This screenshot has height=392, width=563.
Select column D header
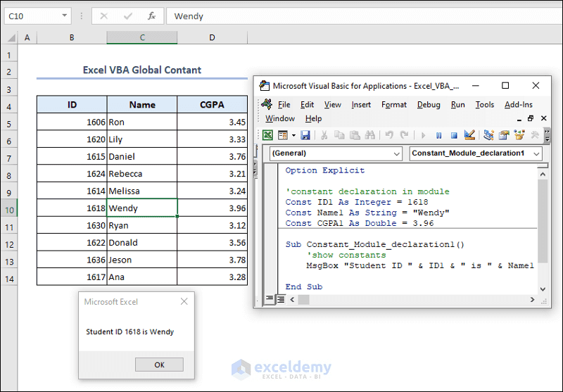(x=213, y=37)
